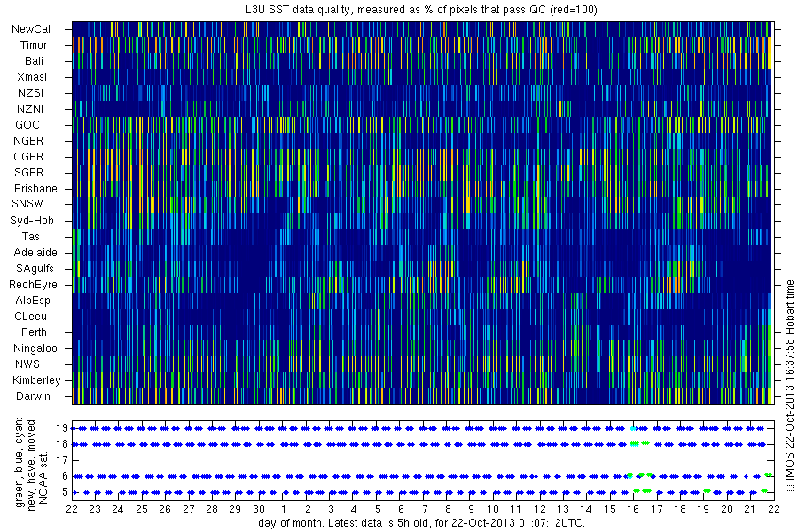Click the RechEyre row label

[33, 284]
